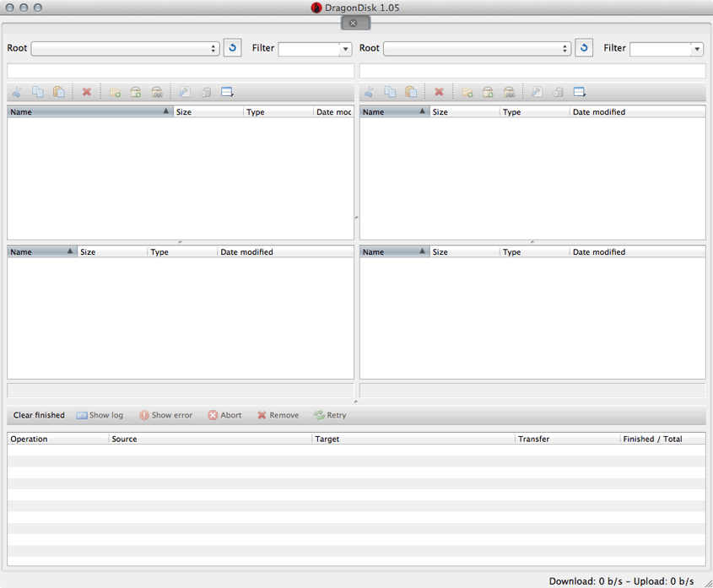The height and width of the screenshot is (588, 713).
Task: Click the red Delete icon on the left toolbar
Action: click(x=87, y=92)
